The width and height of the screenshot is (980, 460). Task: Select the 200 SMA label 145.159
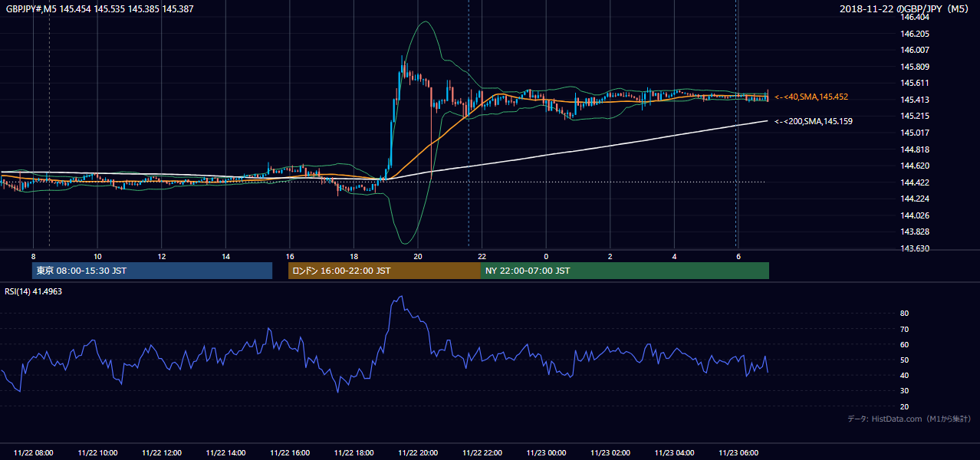(x=814, y=121)
